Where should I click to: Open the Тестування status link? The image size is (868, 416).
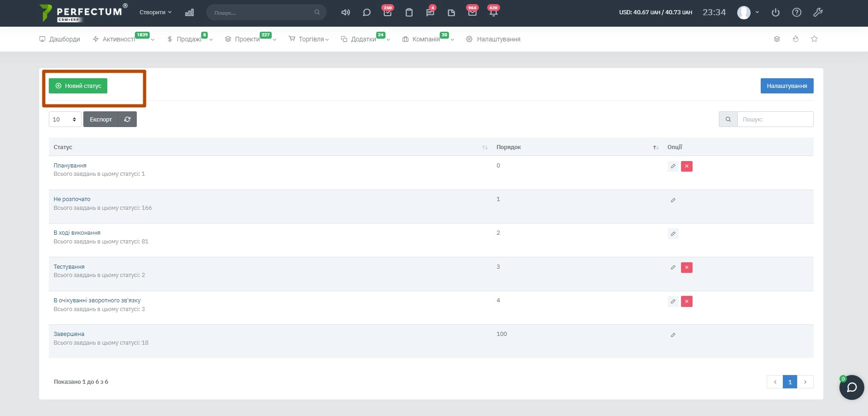tap(69, 267)
